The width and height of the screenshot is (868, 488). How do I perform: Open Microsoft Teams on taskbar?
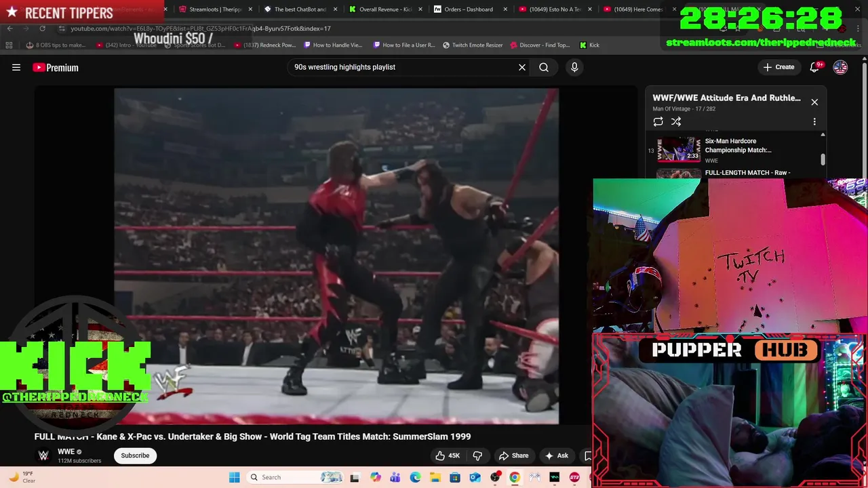click(x=395, y=477)
